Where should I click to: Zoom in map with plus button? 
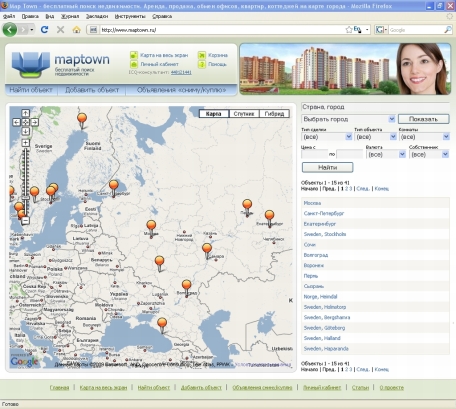(x=26, y=143)
